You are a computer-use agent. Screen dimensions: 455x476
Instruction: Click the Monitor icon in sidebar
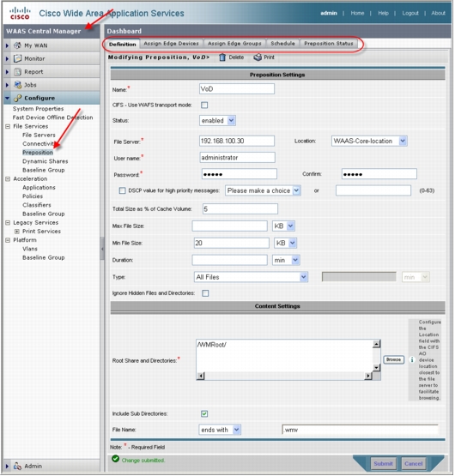tap(18, 58)
